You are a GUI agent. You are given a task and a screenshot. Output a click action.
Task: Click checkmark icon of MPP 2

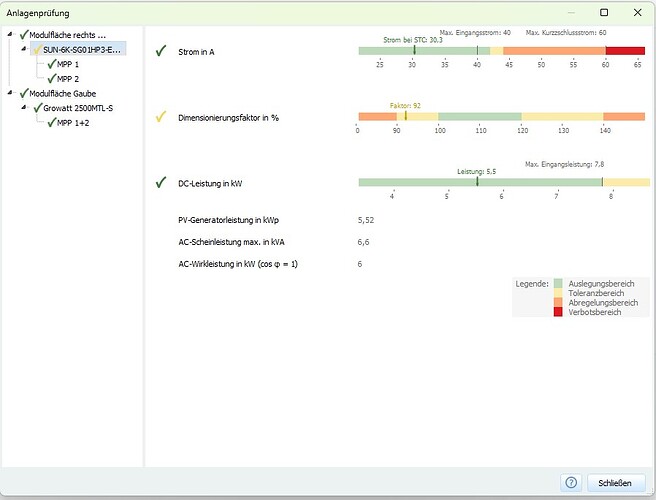pos(52,78)
